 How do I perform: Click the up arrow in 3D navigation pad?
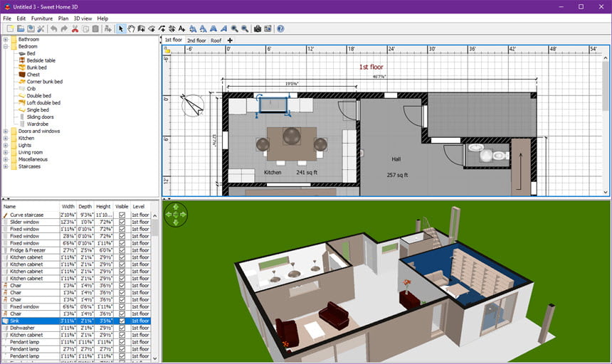click(x=176, y=207)
